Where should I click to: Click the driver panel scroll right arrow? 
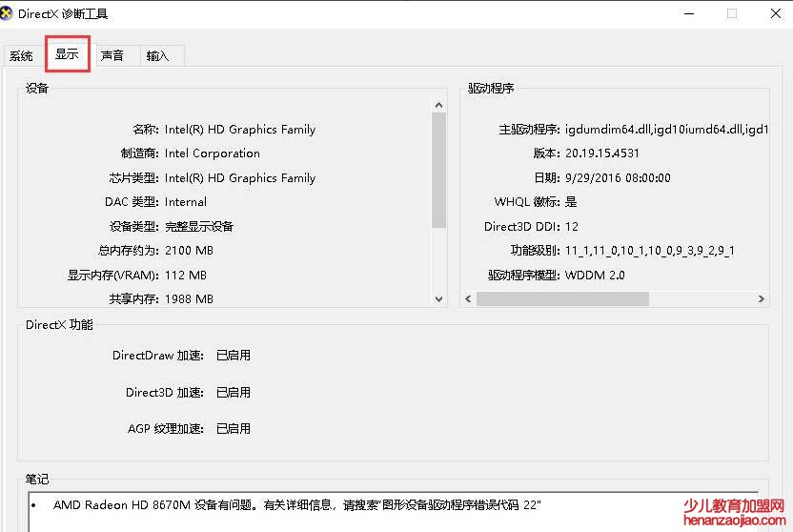point(761,298)
